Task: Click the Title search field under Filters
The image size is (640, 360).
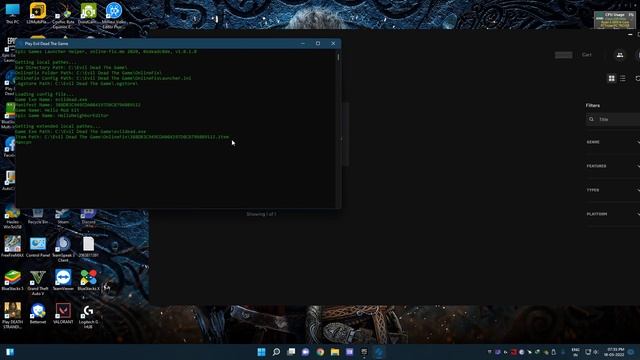Action: (613, 119)
